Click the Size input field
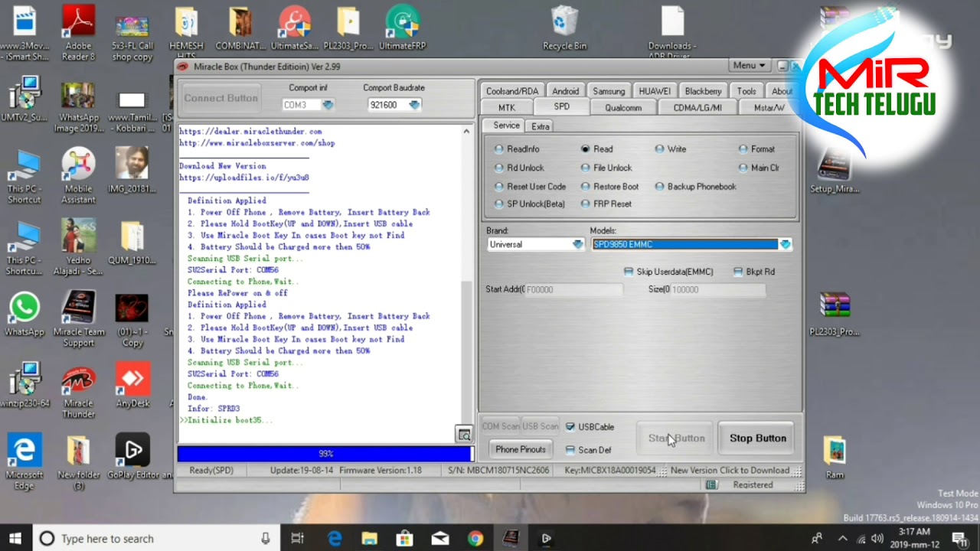The height and width of the screenshot is (551, 980). tap(717, 289)
